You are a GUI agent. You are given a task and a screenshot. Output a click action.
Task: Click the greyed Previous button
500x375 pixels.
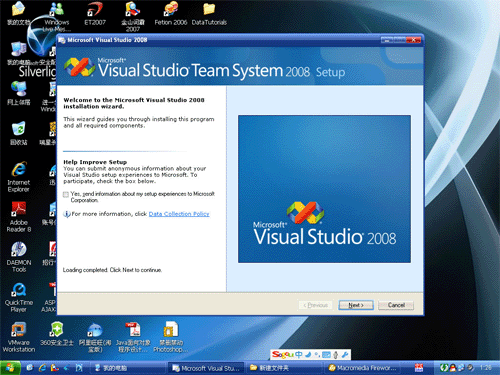315,305
